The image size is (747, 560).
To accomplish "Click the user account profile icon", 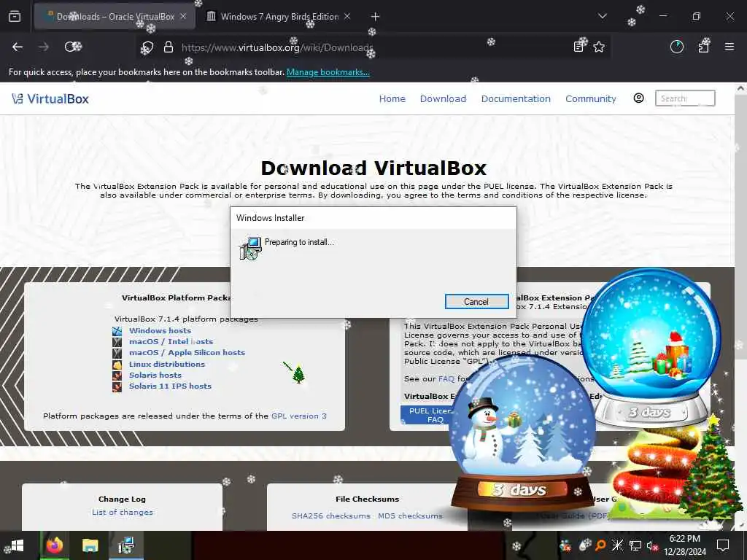I will click(639, 98).
